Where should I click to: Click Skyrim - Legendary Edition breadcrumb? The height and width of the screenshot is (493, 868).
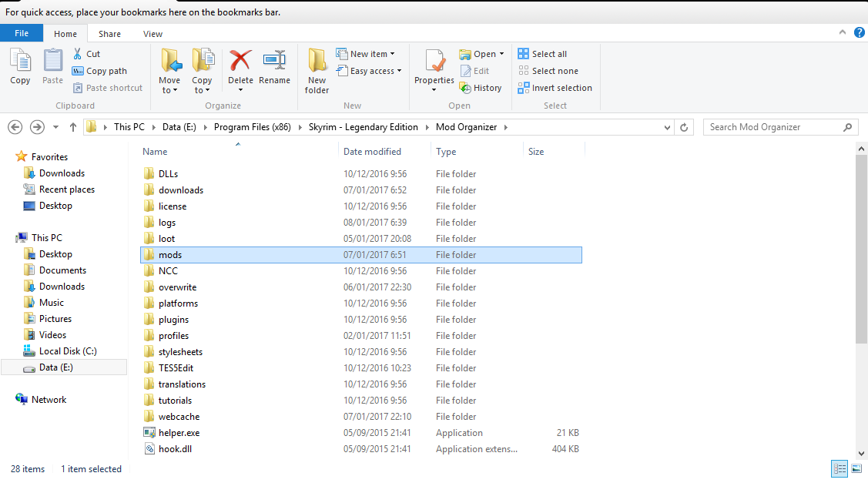(x=364, y=127)
